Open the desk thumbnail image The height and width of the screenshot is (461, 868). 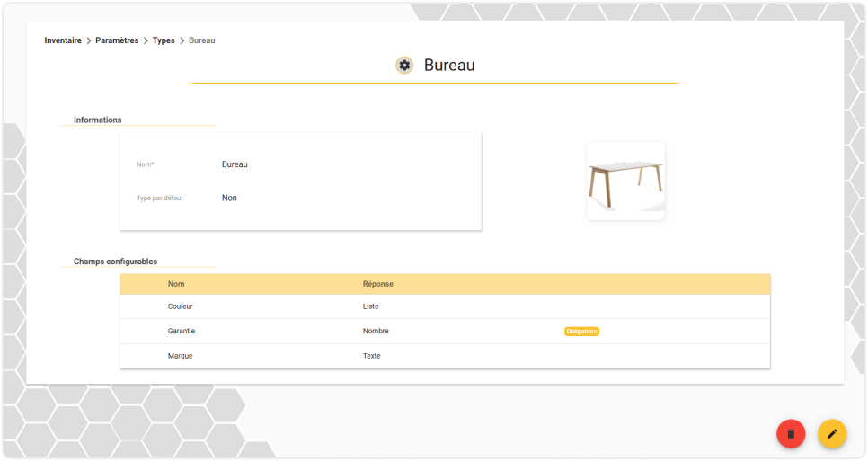pos(625,181)
